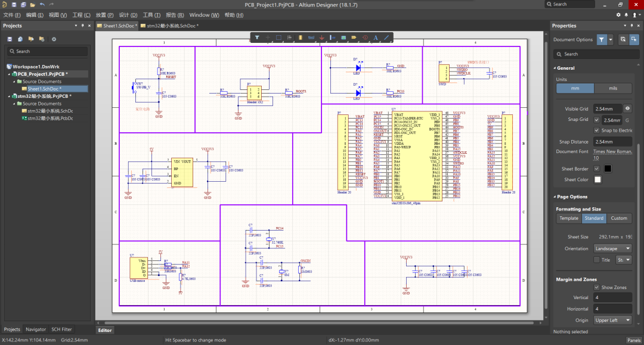The image size is (644, 345).
Task: Click the Redo arrow in title bar
Action: 51,5
